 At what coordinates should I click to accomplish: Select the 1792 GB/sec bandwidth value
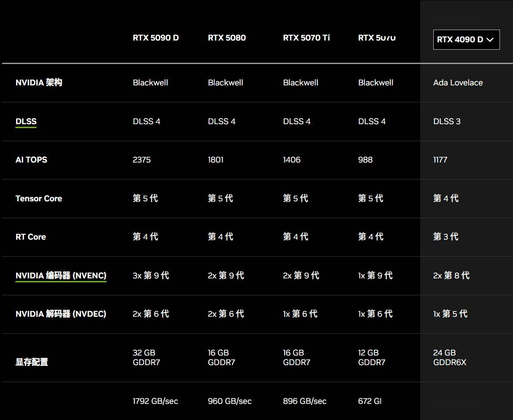point(155,401)
